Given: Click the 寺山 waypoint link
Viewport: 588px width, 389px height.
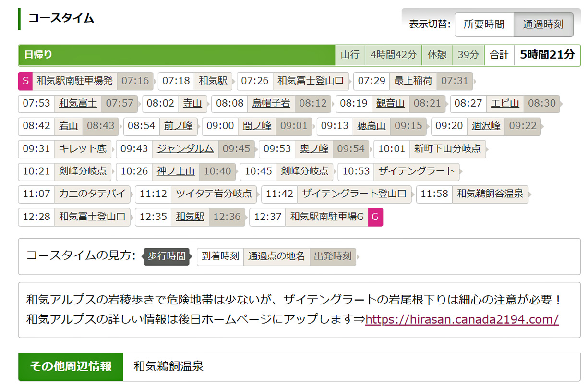Looking at the screenshot, I should click(192, 103).
